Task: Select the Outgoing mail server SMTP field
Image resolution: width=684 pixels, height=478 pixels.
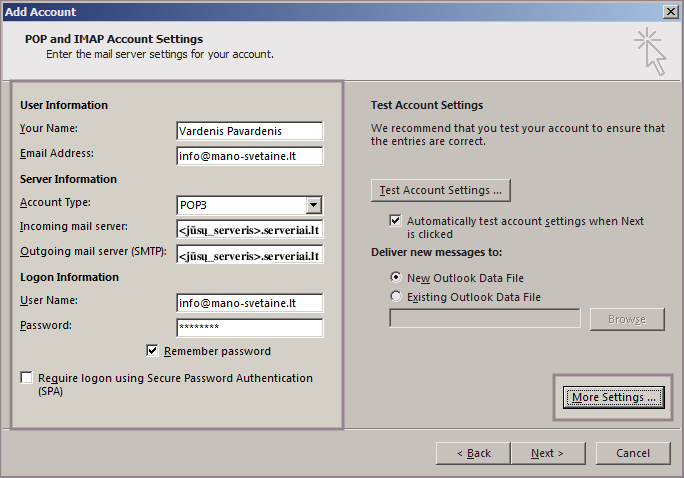Action: pyautogui.click(x=249, y=255)
